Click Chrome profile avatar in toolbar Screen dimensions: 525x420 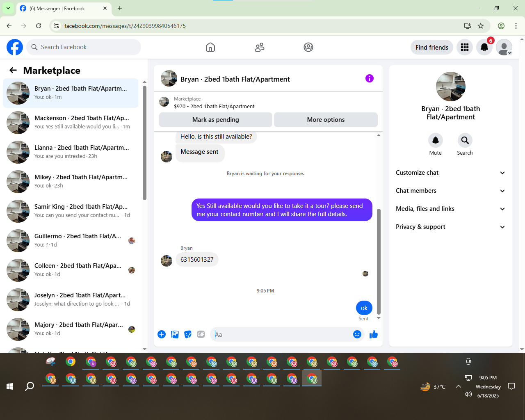point(501,26)
